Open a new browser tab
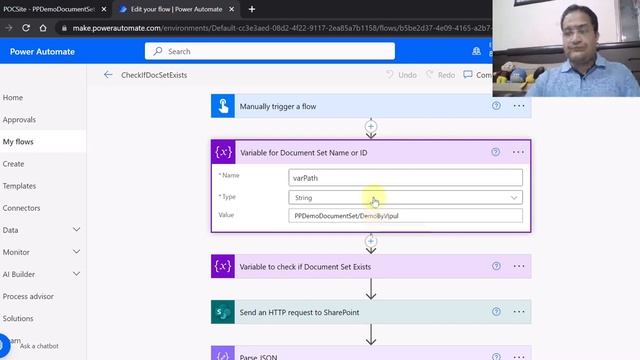 [252, 9]
